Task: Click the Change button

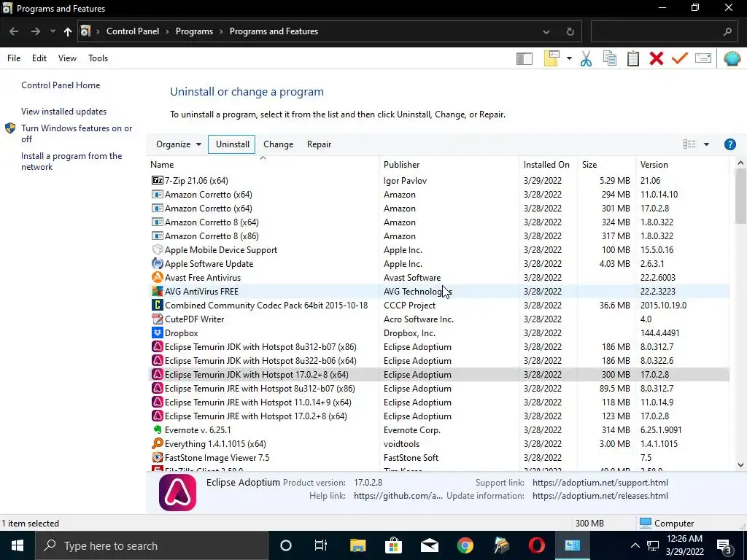Action: click(x=278, y=144)
